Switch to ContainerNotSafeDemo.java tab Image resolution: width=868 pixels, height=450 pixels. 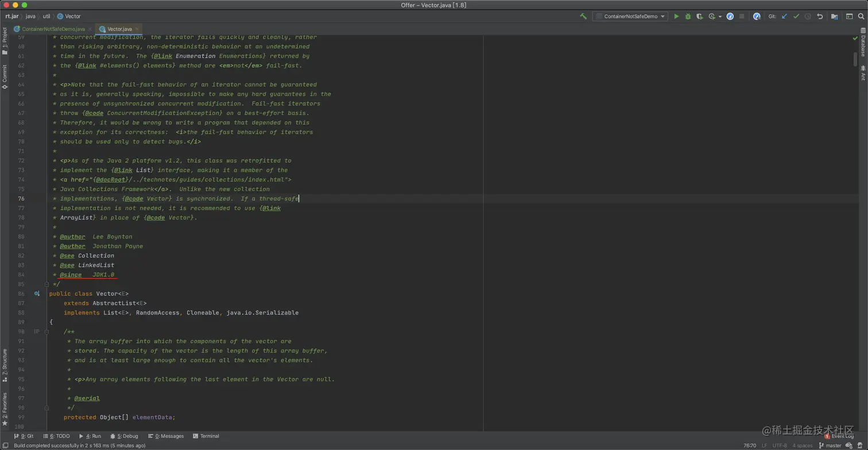point(53,29)
